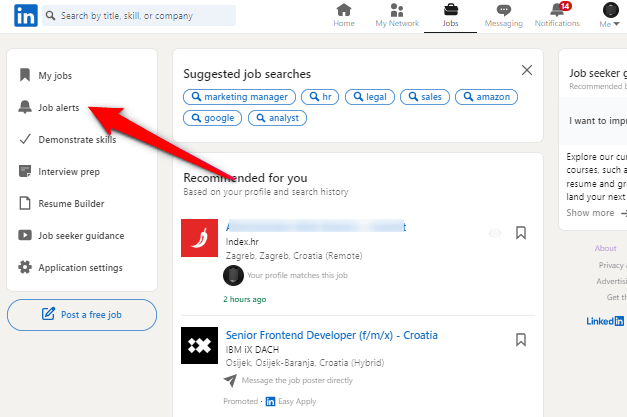The image size is (627, 417).
Task: Click the message job poster paper-plane icon
Action: pos(230,380)
